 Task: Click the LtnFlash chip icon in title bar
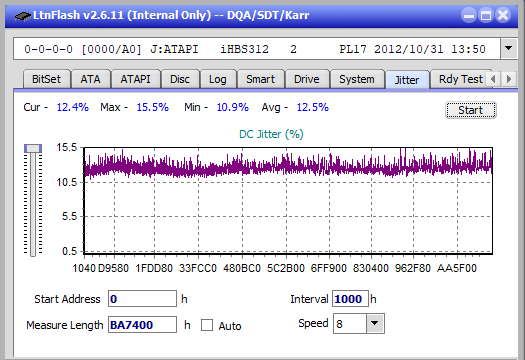23,16
